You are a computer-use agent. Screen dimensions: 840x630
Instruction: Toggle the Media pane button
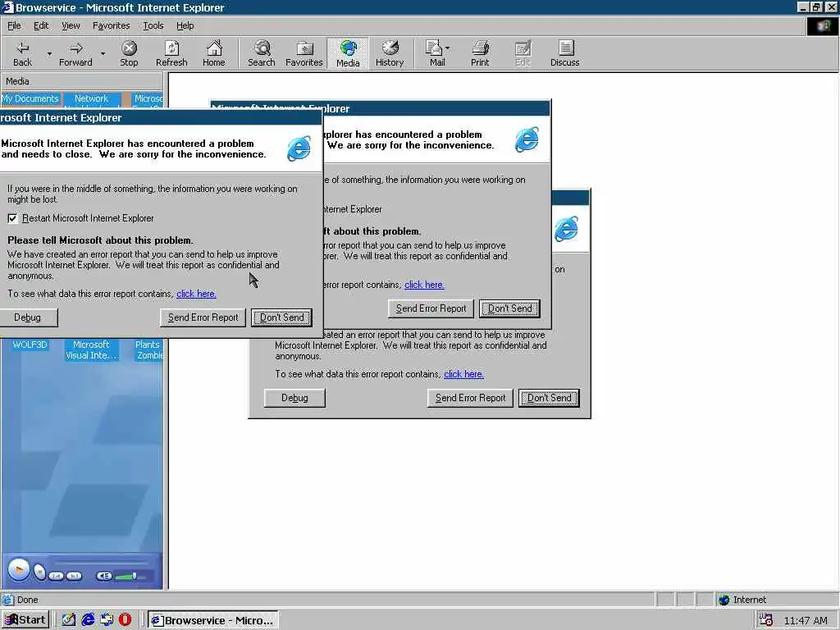pos(348,53)
